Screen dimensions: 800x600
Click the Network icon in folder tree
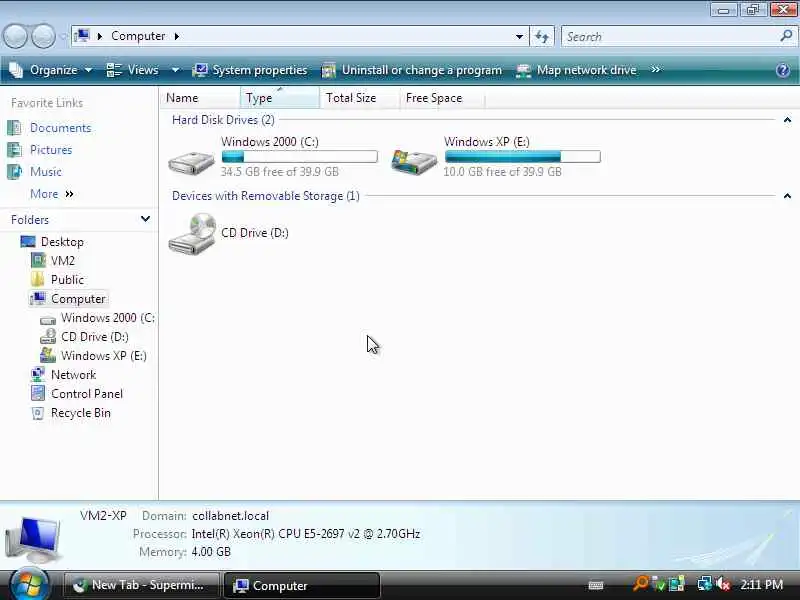pyautogui.click(x=38, y=374)
